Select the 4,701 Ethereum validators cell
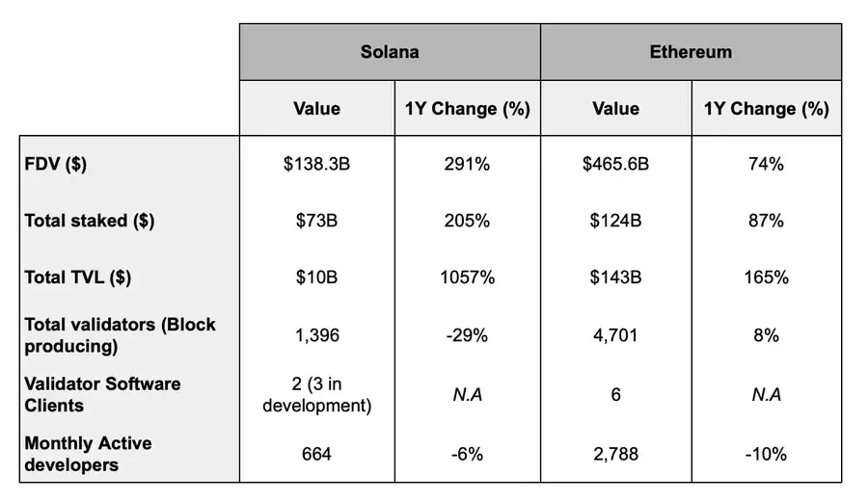Screen dimensions: 868x502 pos(615,335)
